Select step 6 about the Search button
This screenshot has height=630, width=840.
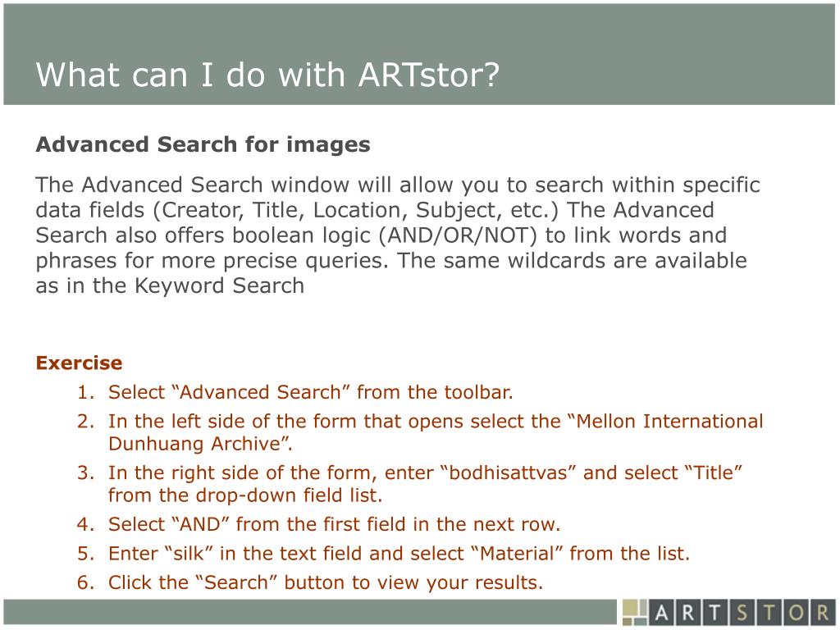coord(310,582)
